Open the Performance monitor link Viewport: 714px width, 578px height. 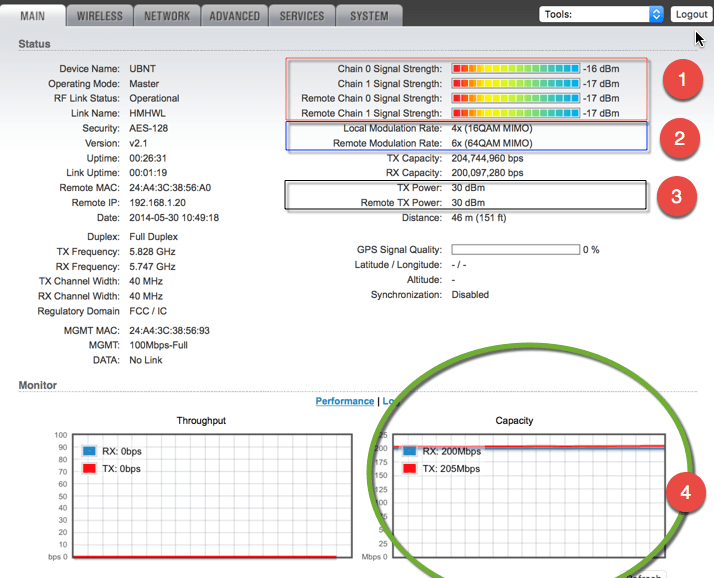345,401
